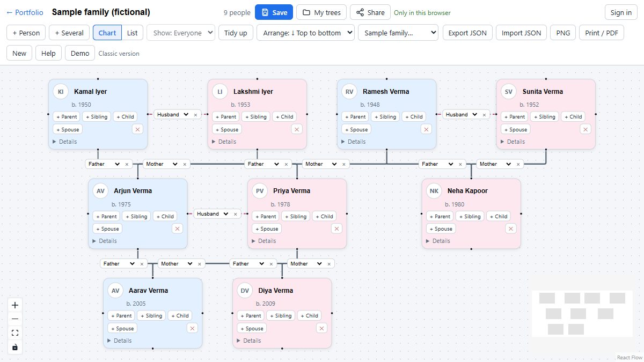Expand Details on Aarav Verma card

coord(119,341)
